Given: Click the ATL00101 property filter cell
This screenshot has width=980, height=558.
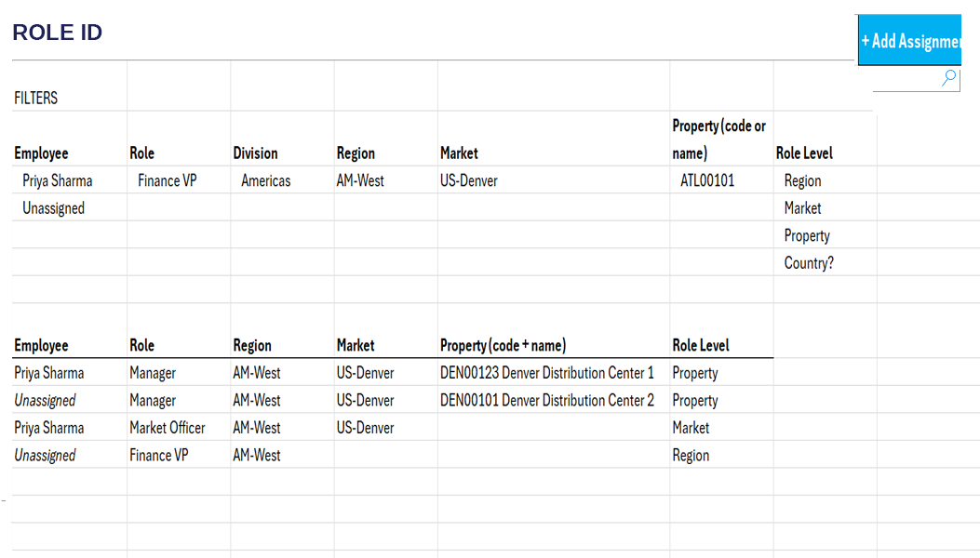Looking at the screenshot, I should (x=707, y=180).
